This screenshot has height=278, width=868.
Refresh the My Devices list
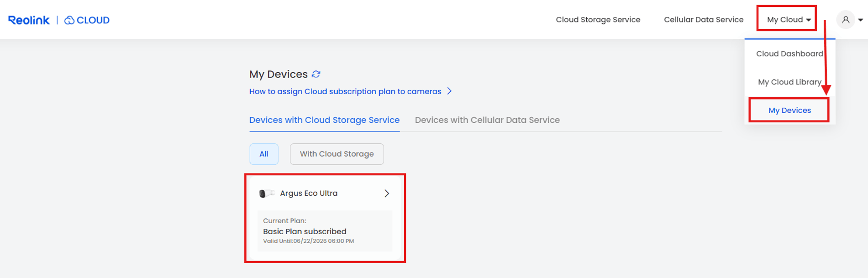(316, 74)
